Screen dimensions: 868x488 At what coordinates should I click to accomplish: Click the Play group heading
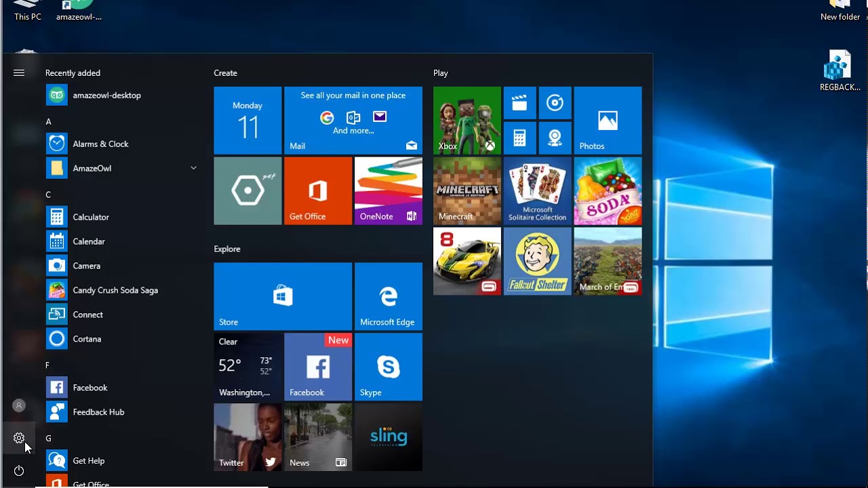pos(441,73)
